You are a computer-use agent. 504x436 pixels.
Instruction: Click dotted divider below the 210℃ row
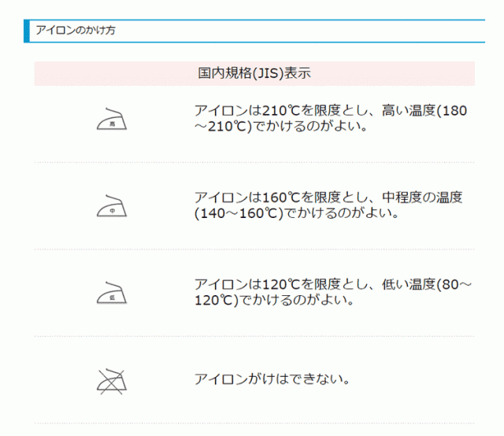254,162
